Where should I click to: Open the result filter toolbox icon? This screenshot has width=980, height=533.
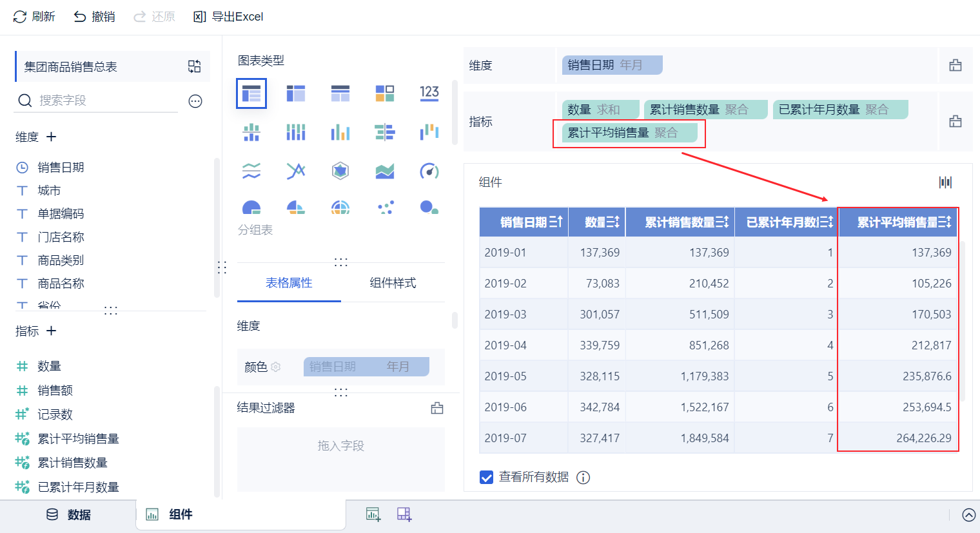click(437, 408)
